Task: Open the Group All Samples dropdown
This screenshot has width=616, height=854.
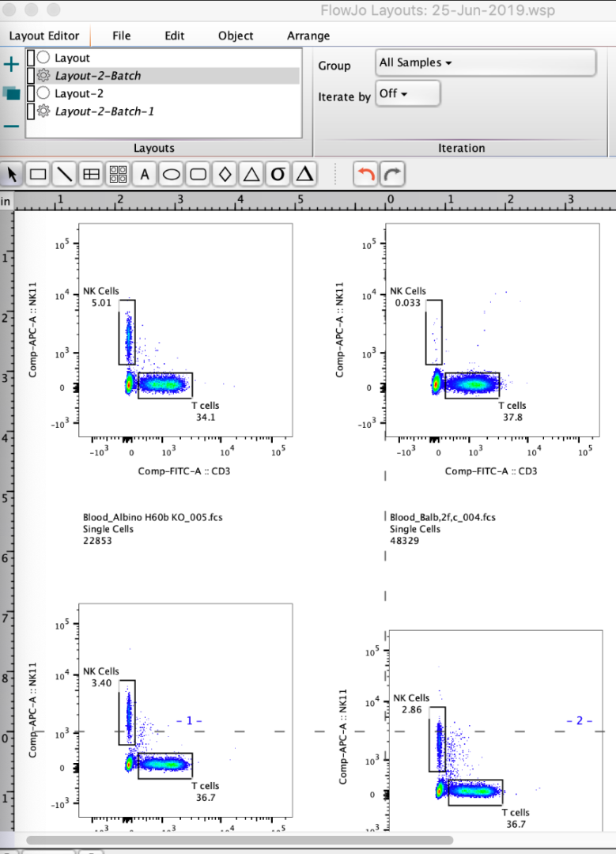Action: pos(486,62)
